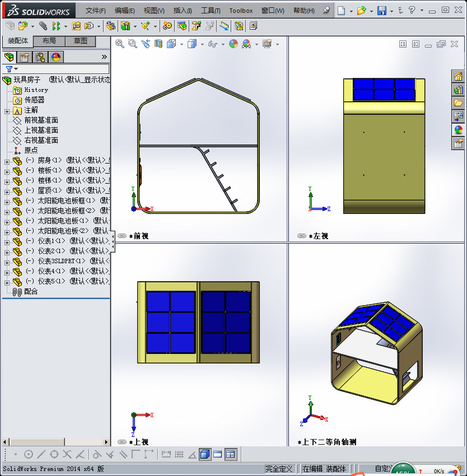This screenshot has width=467, height=476.
Task: Expand the 楼梯<1> component node
Action: coord(7,182)
